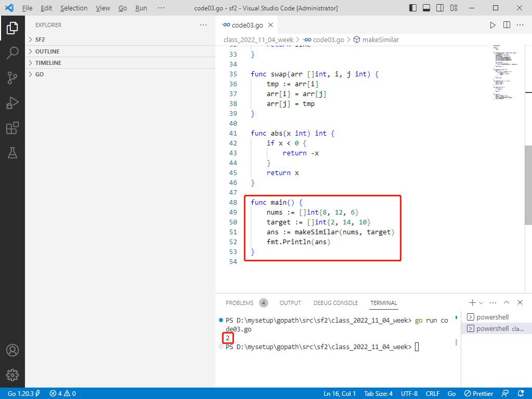Select the first powershell terminal in the list
Image resolution: width=532 pixels, height=399 pixels.
coord(492,316)
